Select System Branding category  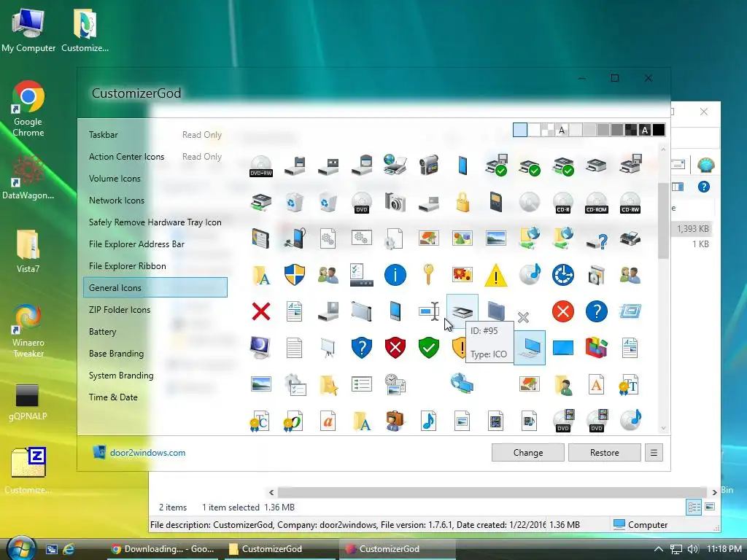[x=121, y=376]
